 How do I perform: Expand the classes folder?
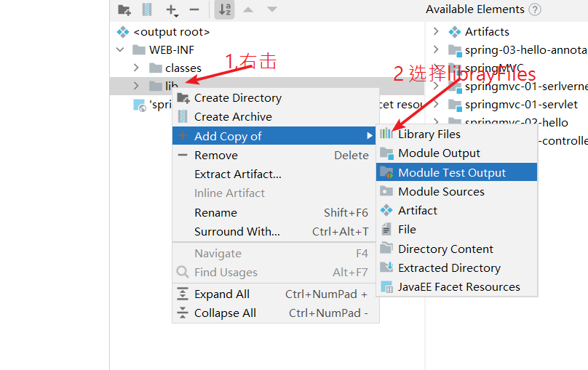coord(136,68)
